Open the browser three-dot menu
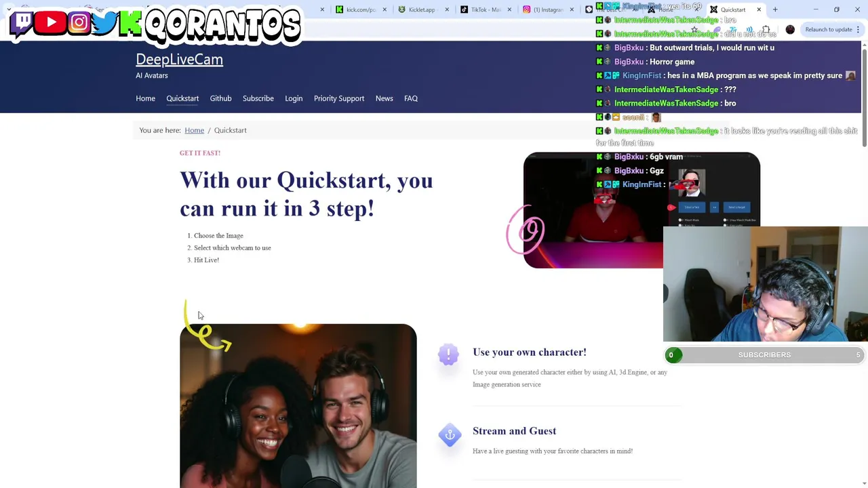Screen dimensions: 868x488 click(858, 29)
